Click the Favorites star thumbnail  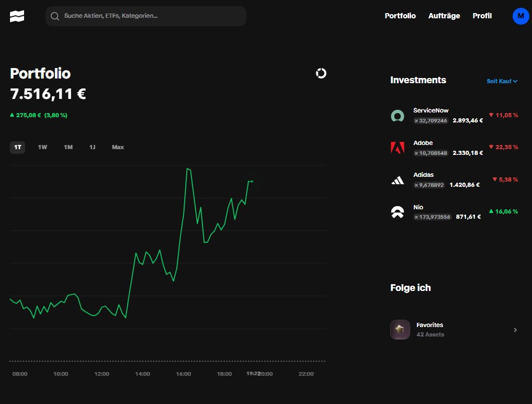pos(400,330)
